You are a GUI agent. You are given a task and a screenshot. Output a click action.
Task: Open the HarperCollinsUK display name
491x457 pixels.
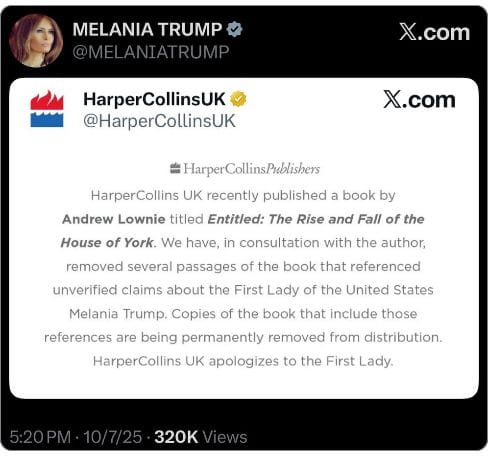pyautogui.click(x=155, y=99)
